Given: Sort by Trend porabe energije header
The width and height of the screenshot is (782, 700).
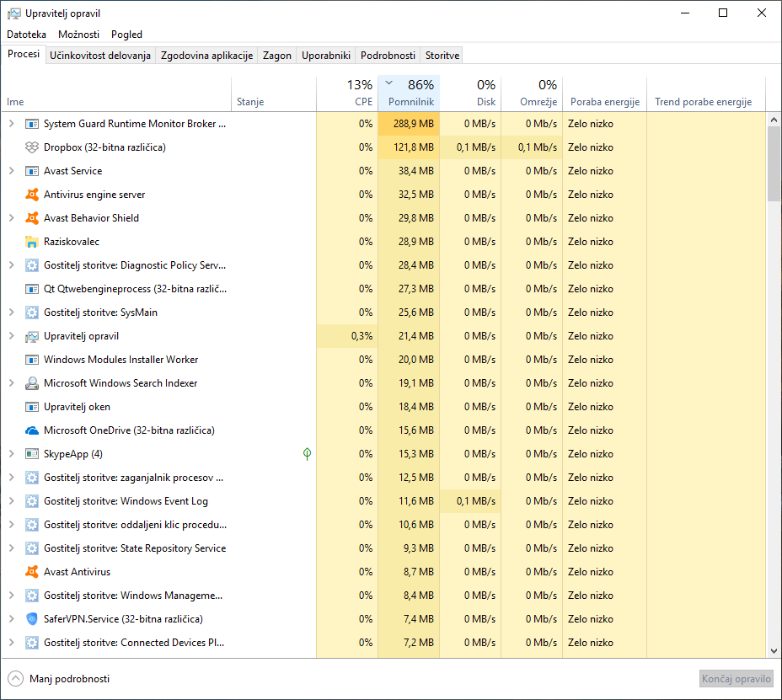Looking at the screenshot, I should (x=705, y=94).
